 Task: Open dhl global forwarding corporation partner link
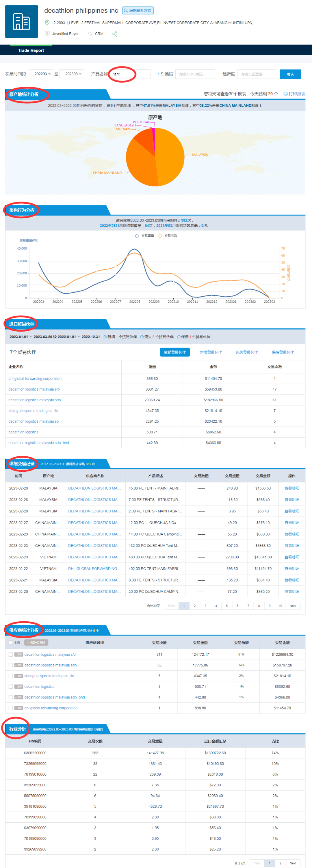pos(35,379)
